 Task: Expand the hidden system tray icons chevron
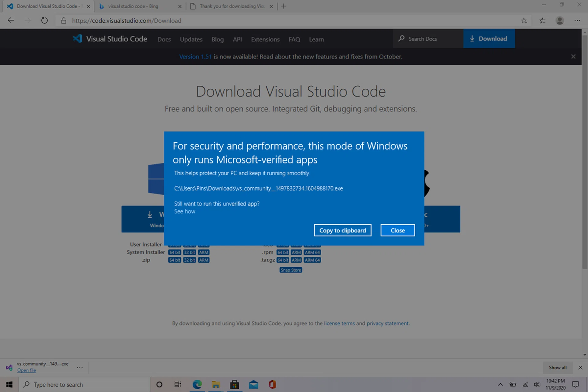[x=500, y=384]
